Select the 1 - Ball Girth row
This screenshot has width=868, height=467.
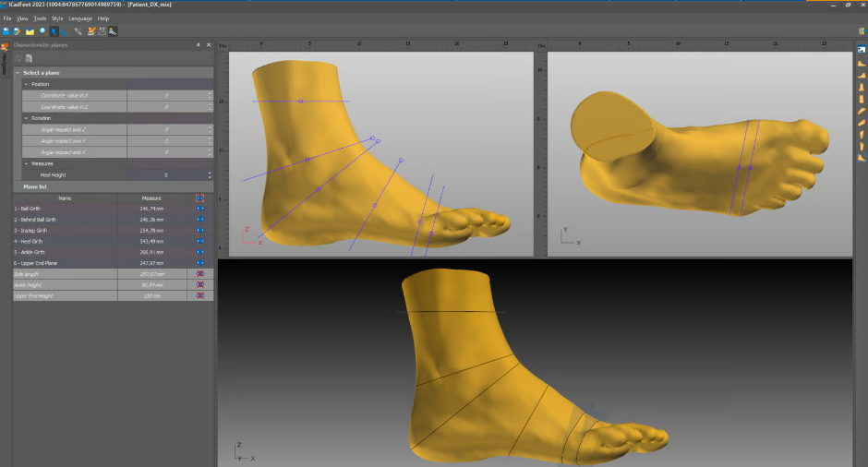(113, 209)
